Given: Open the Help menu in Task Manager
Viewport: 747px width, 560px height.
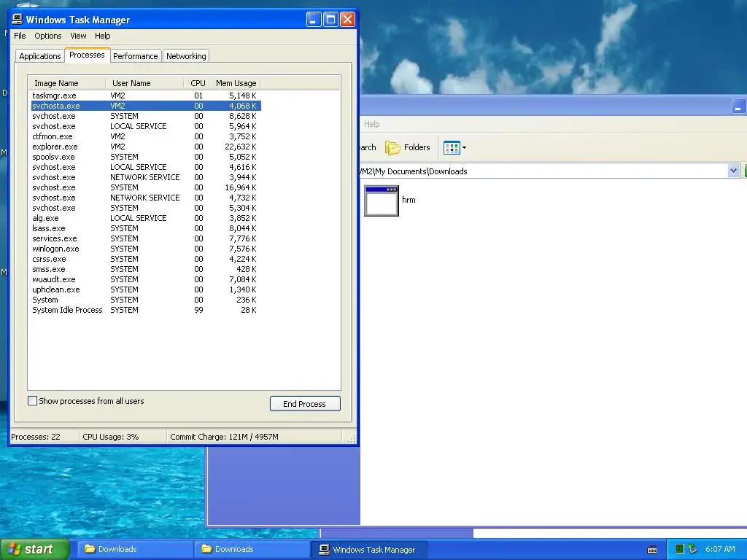Looking at the screenshot, I should click(102, 36).
